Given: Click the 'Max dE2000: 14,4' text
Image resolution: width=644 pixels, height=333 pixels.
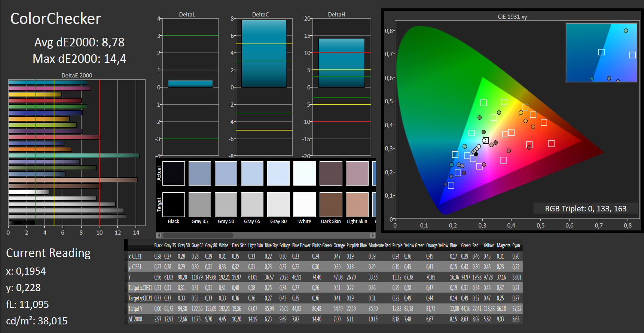Looking at the screenshot, I should coord(79,59).
